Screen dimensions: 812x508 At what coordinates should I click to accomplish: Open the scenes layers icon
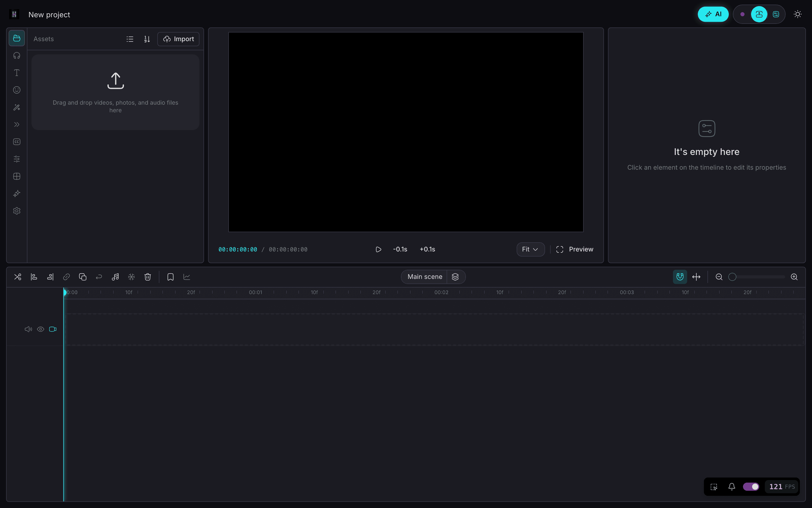[455, 277]
